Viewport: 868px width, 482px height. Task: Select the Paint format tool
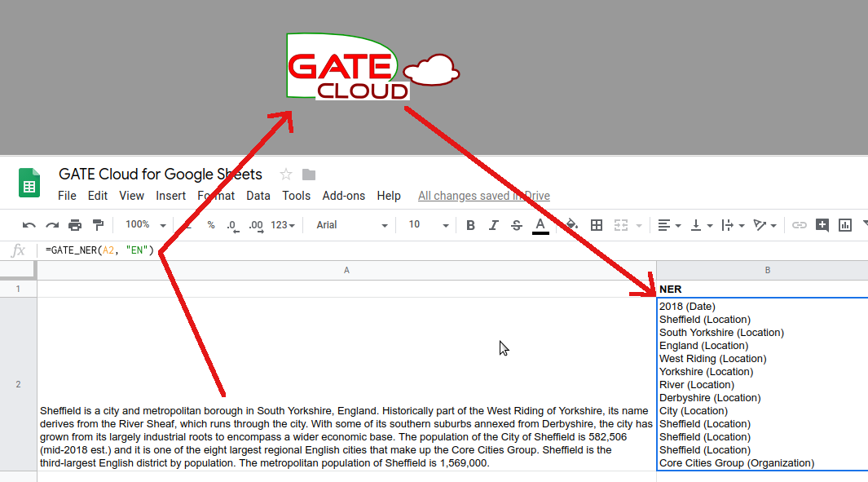pyautogui.click(x=98, y=225)
